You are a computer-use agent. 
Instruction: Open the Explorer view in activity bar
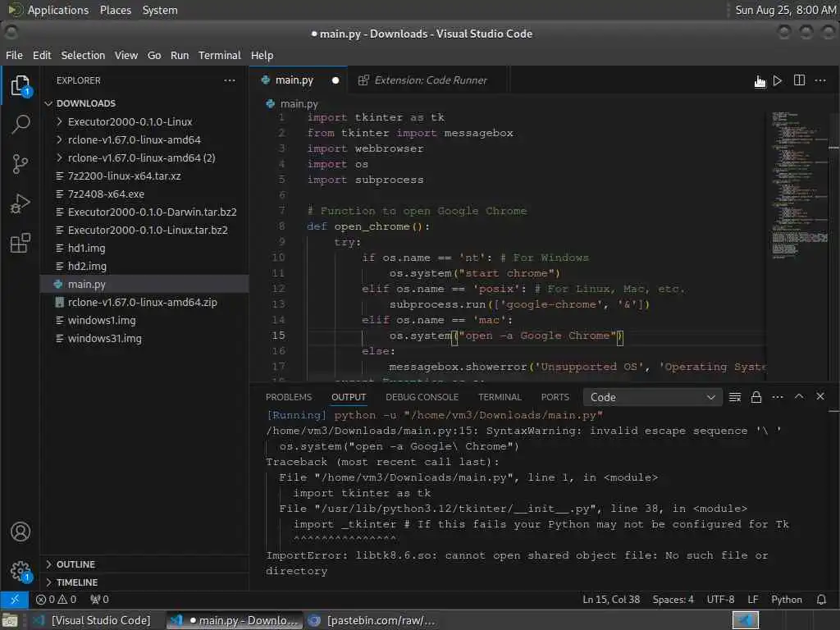coord(21,85)
